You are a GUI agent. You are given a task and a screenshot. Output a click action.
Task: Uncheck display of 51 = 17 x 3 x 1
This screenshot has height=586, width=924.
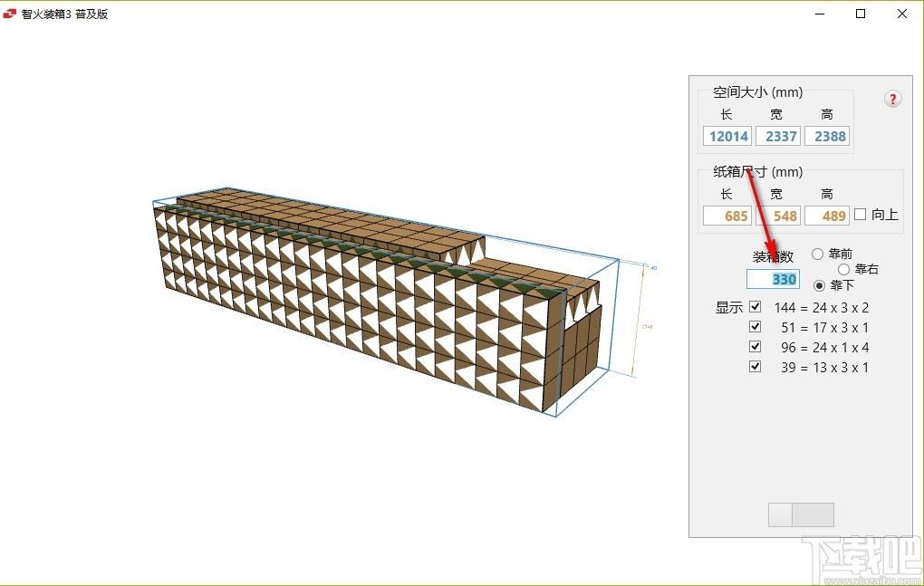click(755, 327)
